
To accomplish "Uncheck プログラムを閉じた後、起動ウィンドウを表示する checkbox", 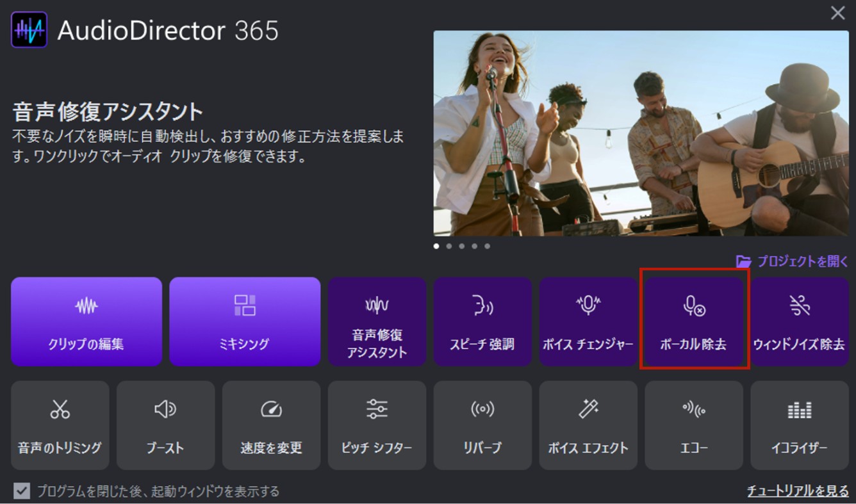I will click(22, 491).
